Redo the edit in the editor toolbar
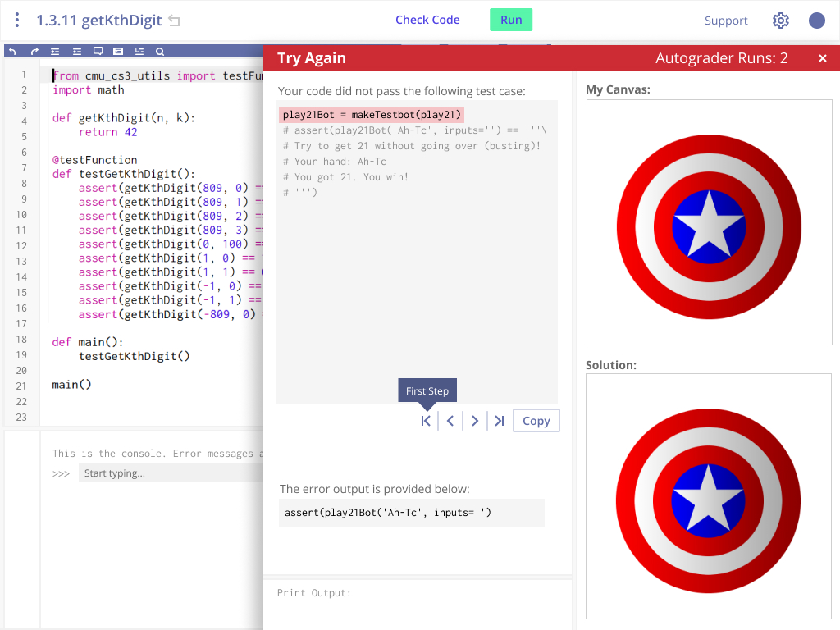 pyautogui.click(x=34, y=52)
